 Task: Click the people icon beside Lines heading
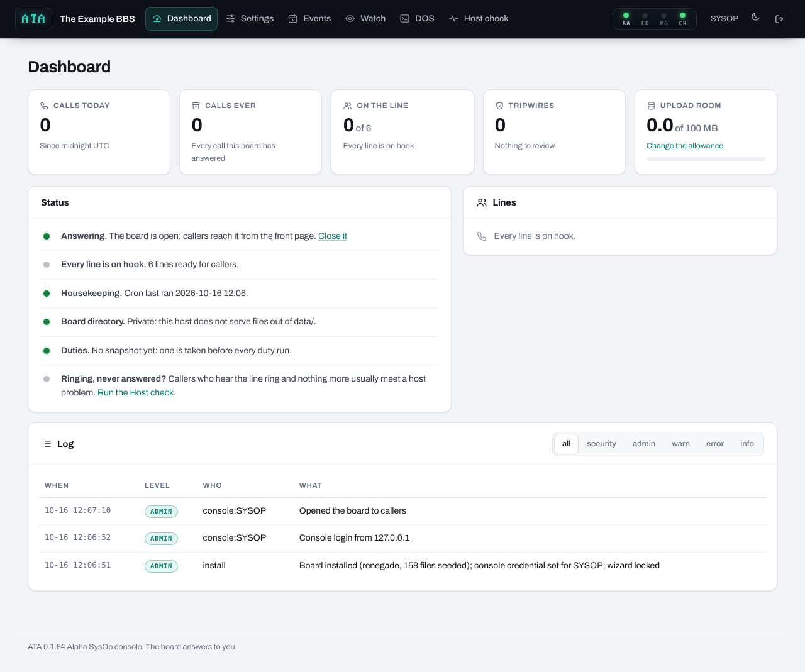click(x=482, y=202)
